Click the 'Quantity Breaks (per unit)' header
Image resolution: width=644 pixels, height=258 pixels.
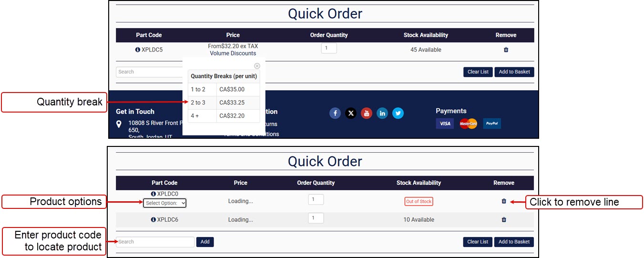(224, 76)
